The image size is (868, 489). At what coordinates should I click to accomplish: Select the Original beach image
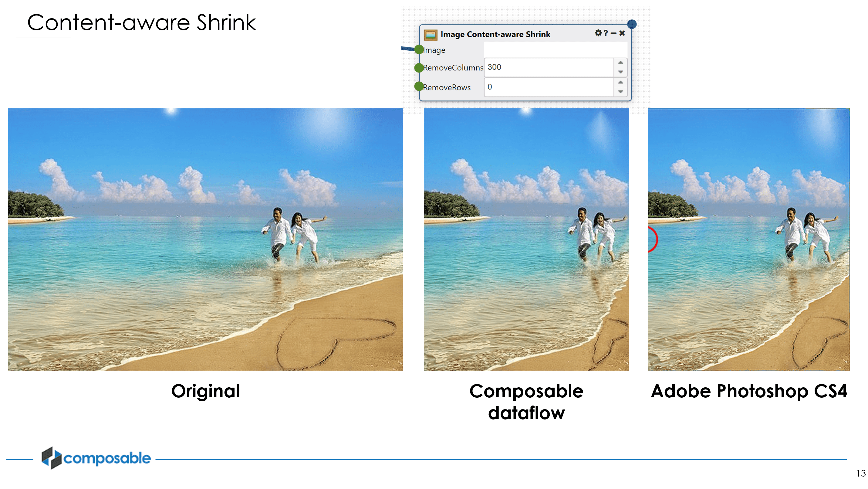coord(205,239)
